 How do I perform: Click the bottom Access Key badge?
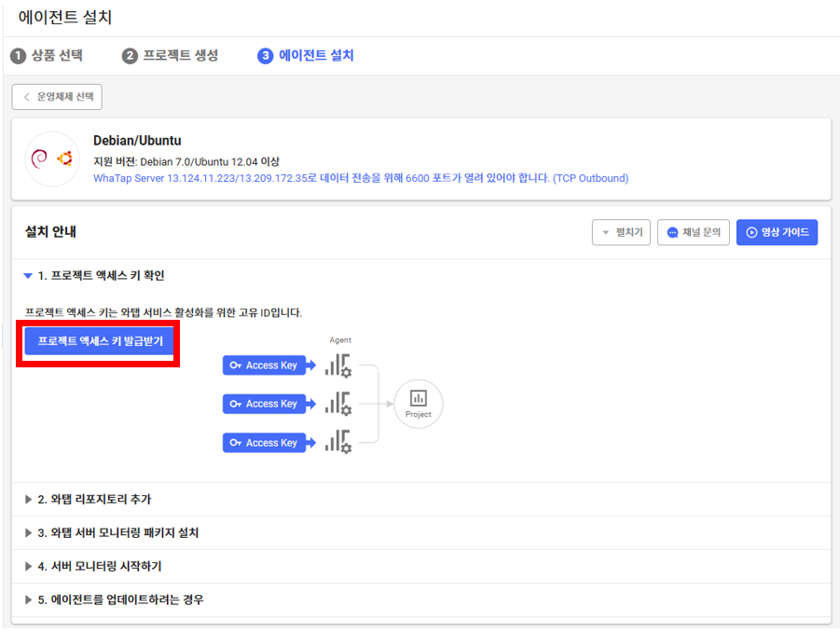coord(264,443)
